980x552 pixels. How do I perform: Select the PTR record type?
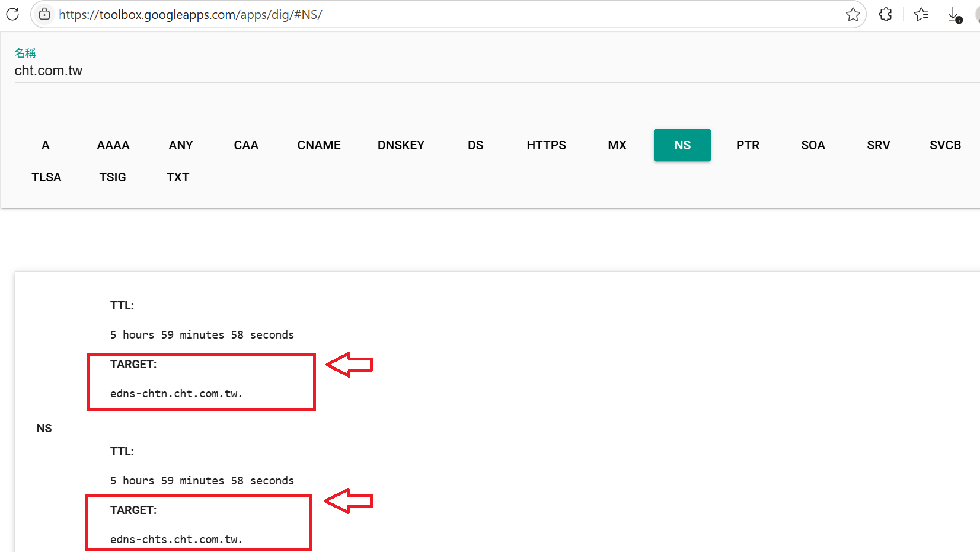coord(748,145)
